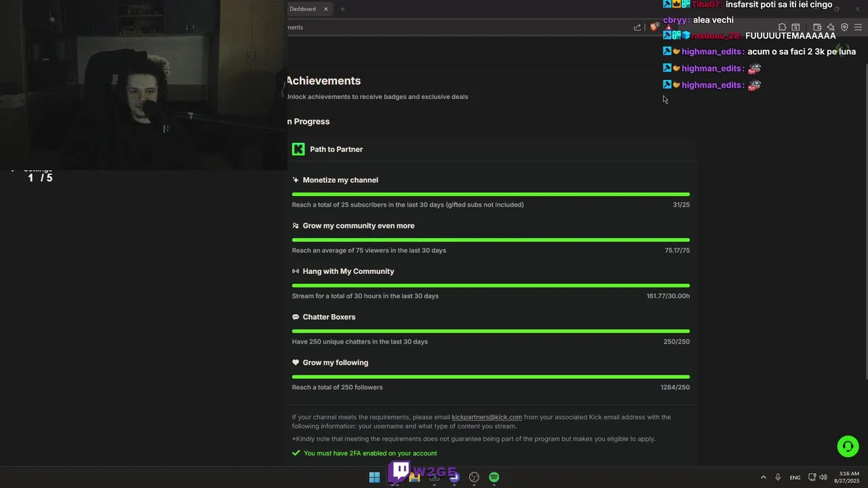The height and width of the screenshot is (488, 868).
Task: Open the share page icon
Action: tap(637, 27)
